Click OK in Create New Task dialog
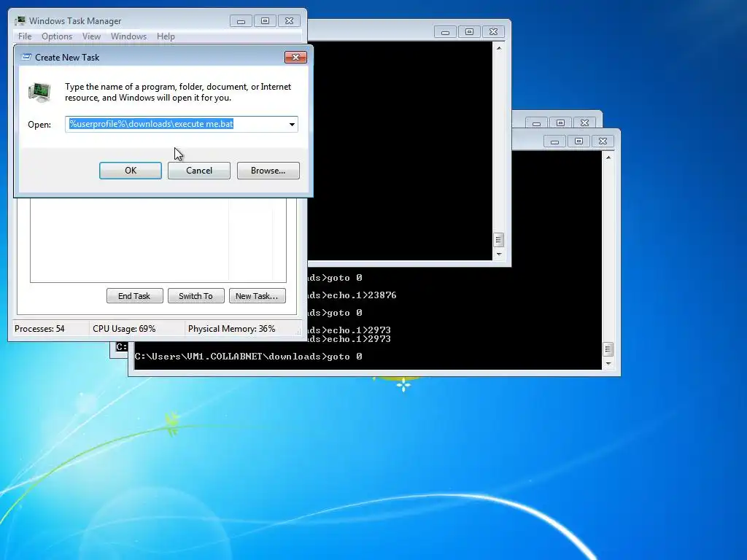 click(130, 171)
